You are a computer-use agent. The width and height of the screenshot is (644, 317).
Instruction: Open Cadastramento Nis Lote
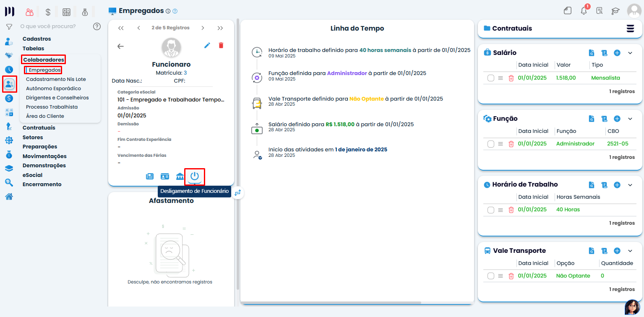[x=56, y=79]
